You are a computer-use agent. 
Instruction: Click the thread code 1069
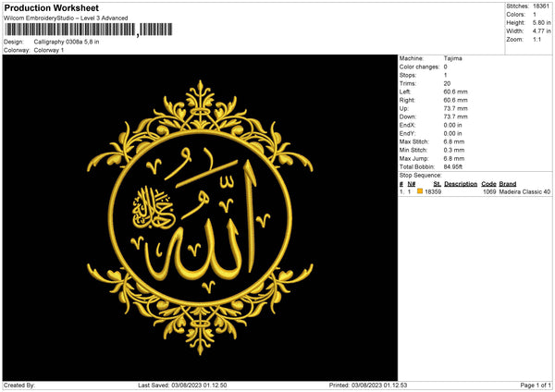click(489, 191)
